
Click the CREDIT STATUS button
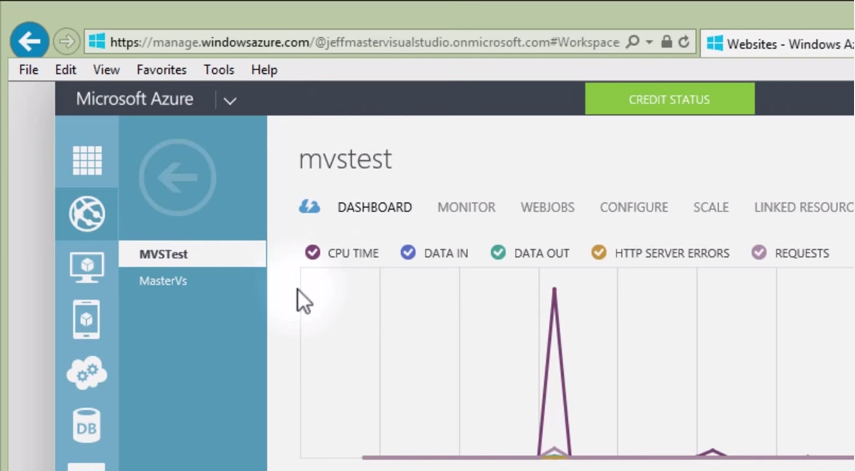tap(670, 99)
